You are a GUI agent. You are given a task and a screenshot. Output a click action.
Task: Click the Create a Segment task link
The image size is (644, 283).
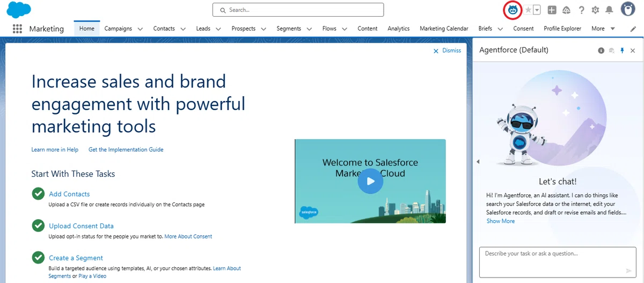tap(76, 258)
